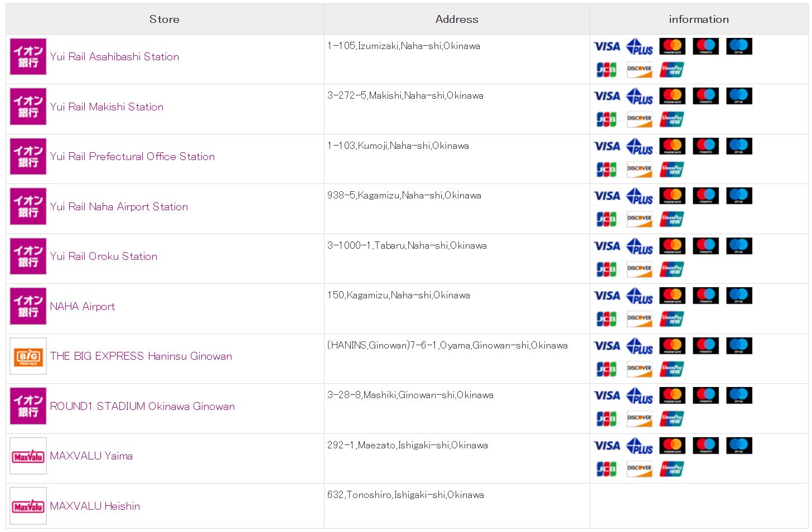Click the VISA icon in the MAXVALU Yaima row
The image size is (812, 532).
click(x=607, y=446)
